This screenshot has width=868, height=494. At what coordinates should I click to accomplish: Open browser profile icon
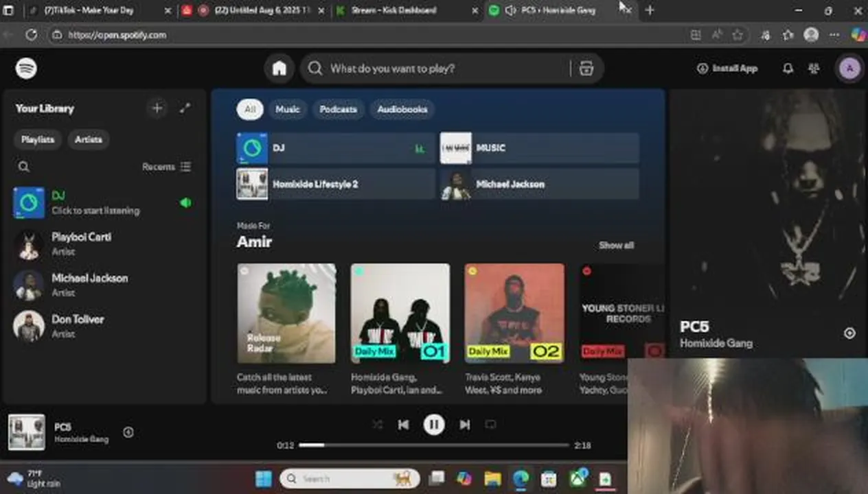pyautogui.click(x=811, y=35)
